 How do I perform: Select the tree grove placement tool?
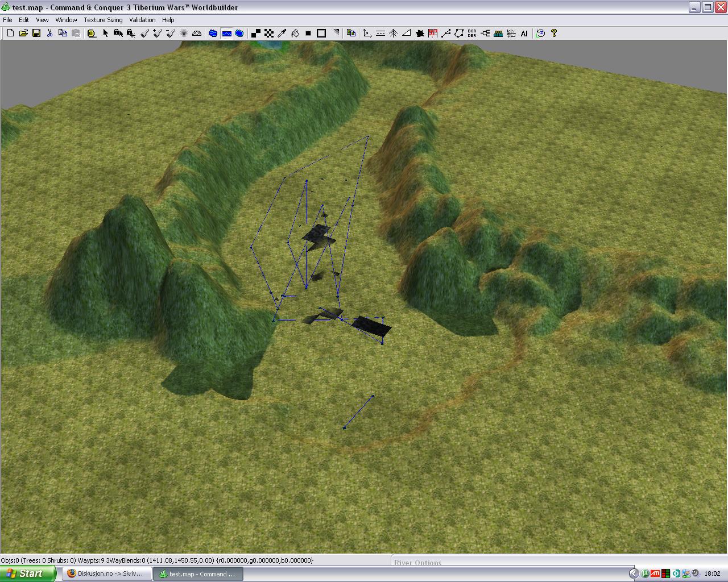(x=394, y=34)
